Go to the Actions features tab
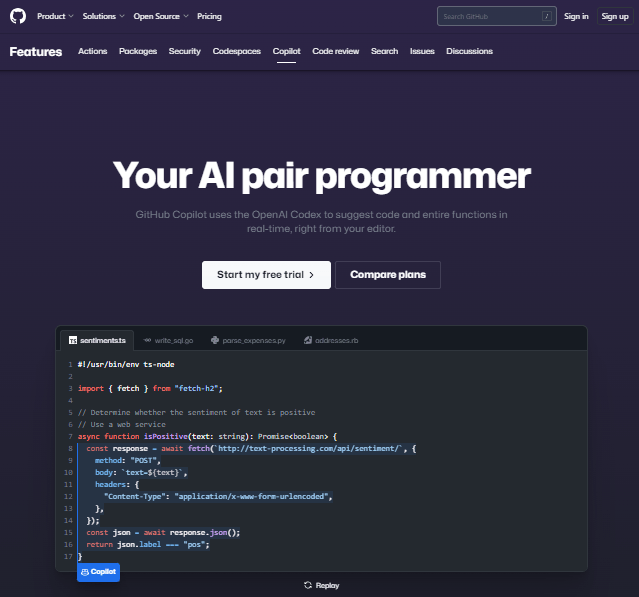The width and height of the screenshot is (639, 597). [93, 51]
